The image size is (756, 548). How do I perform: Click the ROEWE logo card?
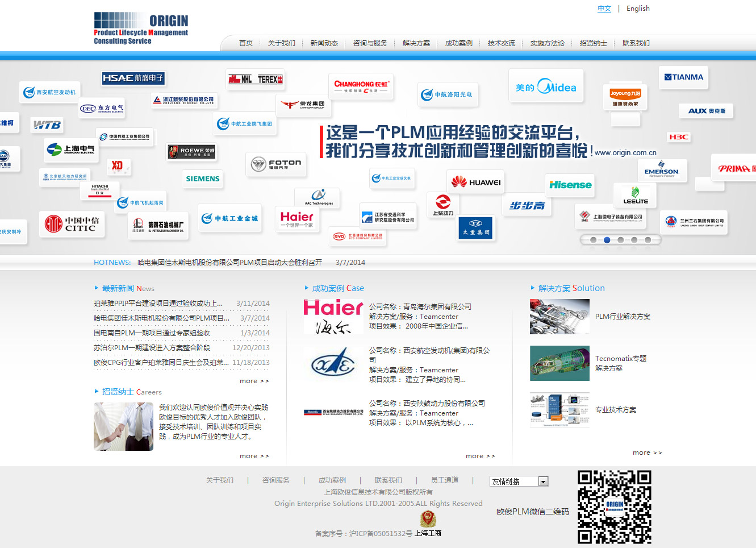click(x=191, y=151)
